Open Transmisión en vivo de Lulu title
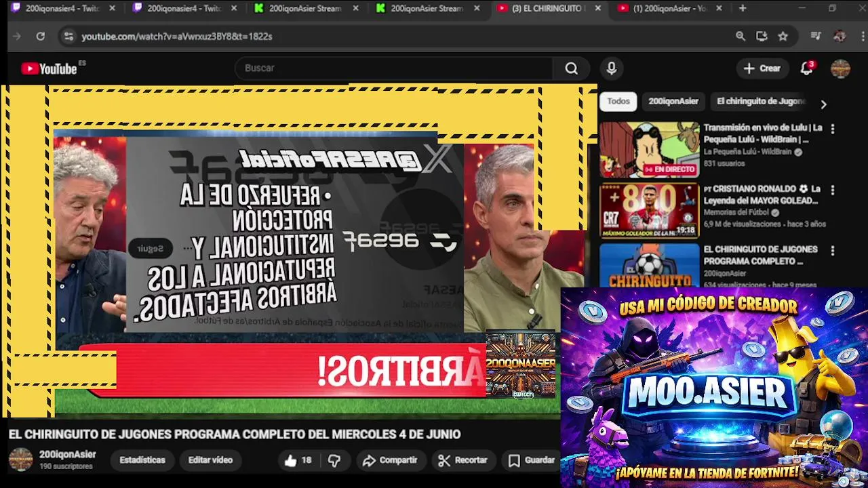The height and width of the screenshot is (488, 868). tap(763, 134)
